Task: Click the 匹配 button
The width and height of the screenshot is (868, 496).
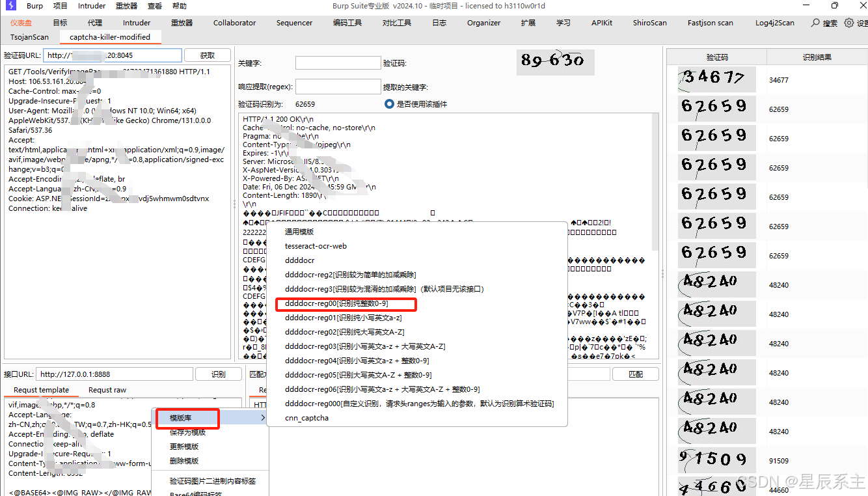Action: coord(636,374)
